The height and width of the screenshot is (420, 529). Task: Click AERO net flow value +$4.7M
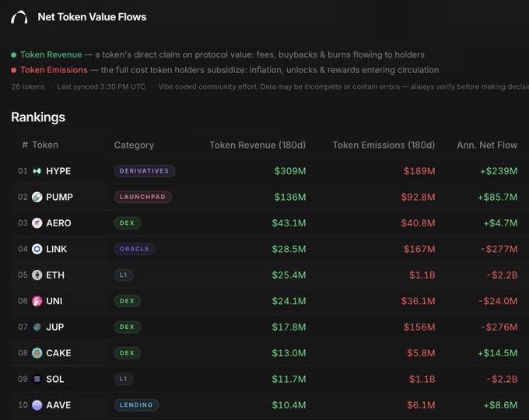[x=500, y=223]
